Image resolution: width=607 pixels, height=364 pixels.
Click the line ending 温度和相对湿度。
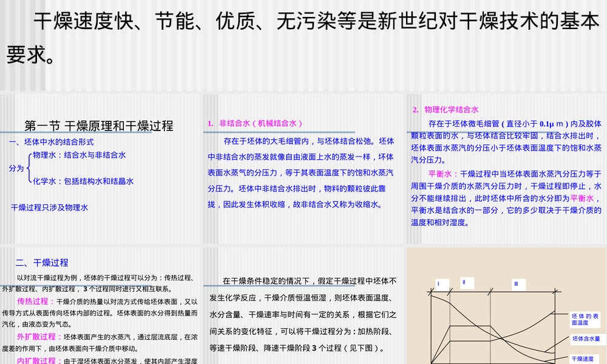coord(440,223)
